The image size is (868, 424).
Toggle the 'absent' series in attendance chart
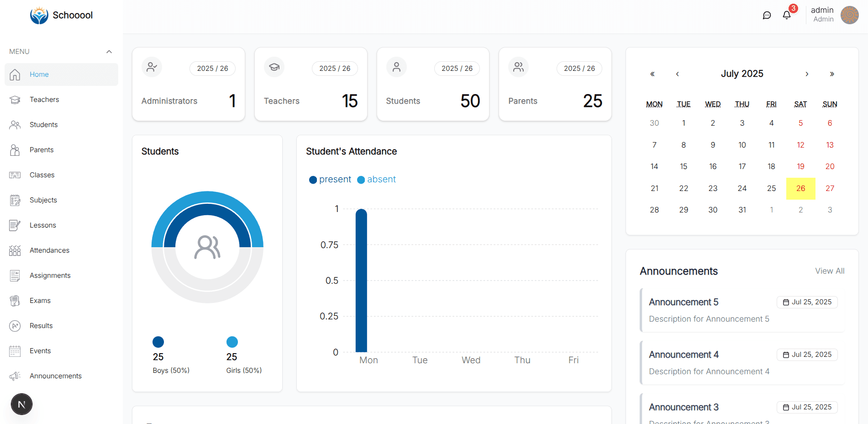point(376,179)
